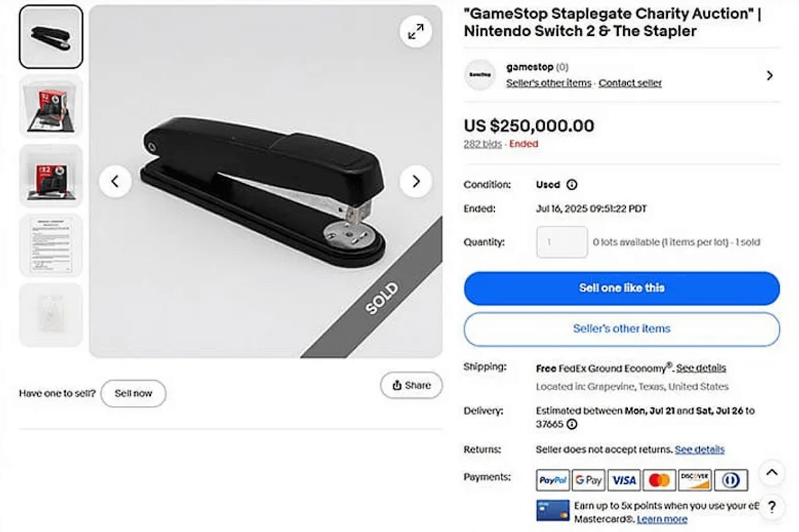Click the Sell now button

click(133, 393)
